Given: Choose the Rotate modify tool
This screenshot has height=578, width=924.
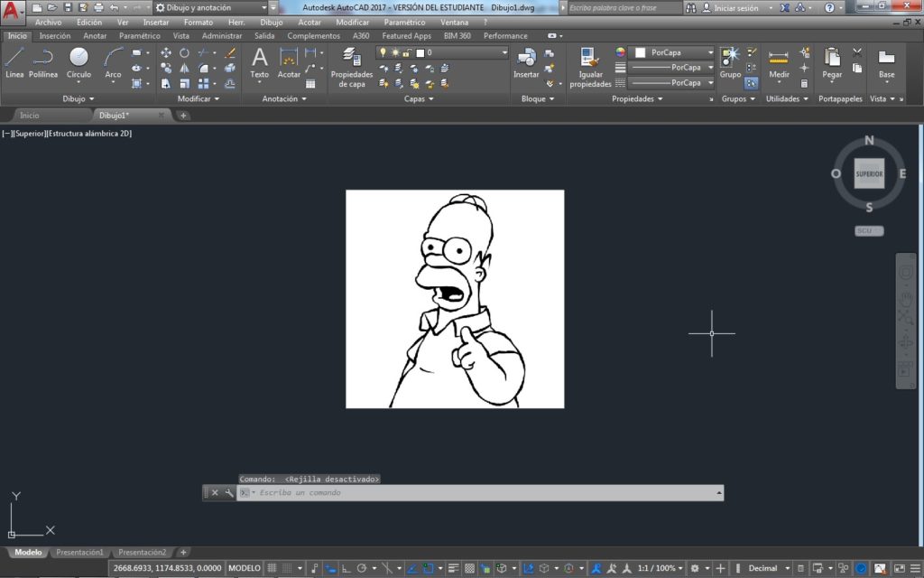Looking at the screenshot, I should (x=184, y=52).
